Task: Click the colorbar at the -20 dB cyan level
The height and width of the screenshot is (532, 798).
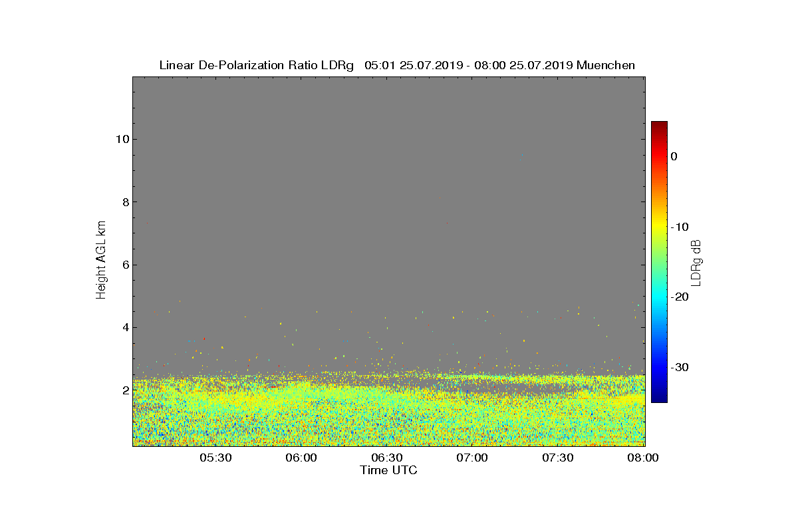Action: pos(659,297)
